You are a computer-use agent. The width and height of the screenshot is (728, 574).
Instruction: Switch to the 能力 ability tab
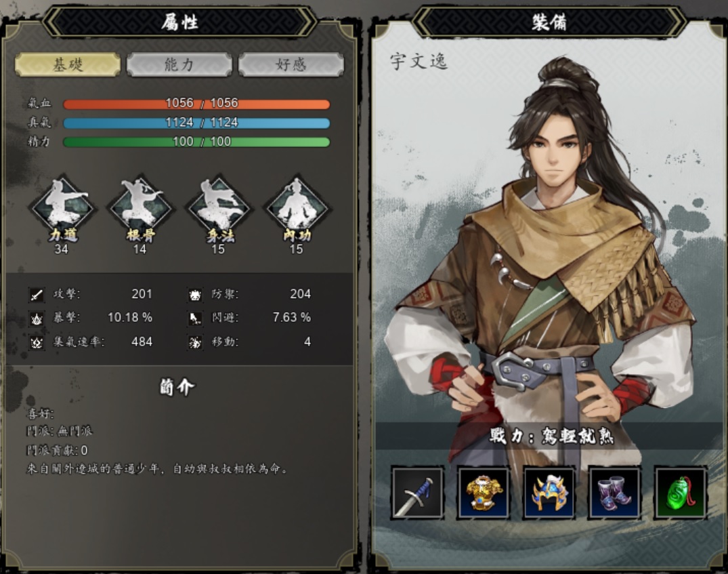click(179, 64)
